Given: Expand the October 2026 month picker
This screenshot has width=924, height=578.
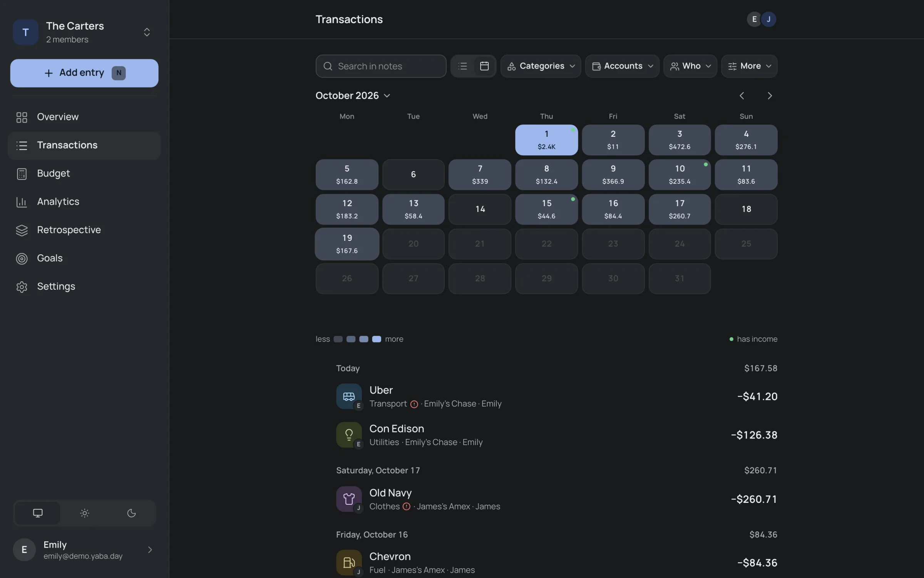Looking at the screenshot, I should click(353, 96).
